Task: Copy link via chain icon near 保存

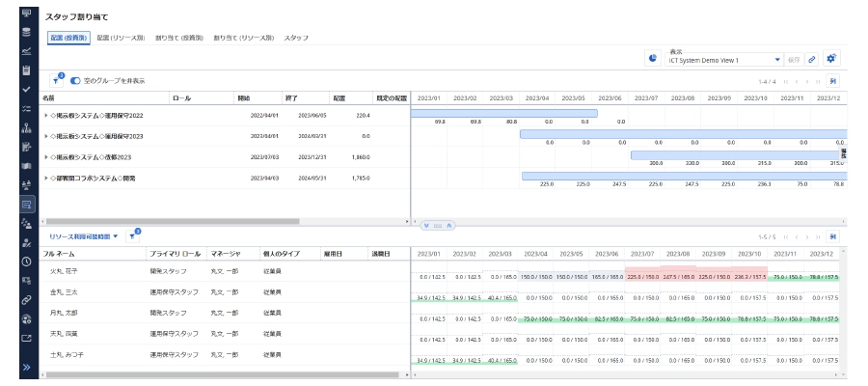Action: tap(811, 59)
